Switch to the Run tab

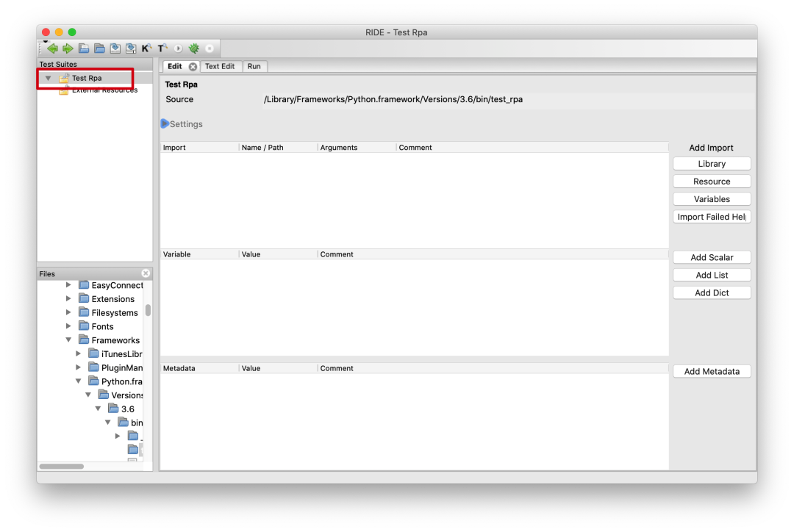pyautogui.click(x=254, y=66)
